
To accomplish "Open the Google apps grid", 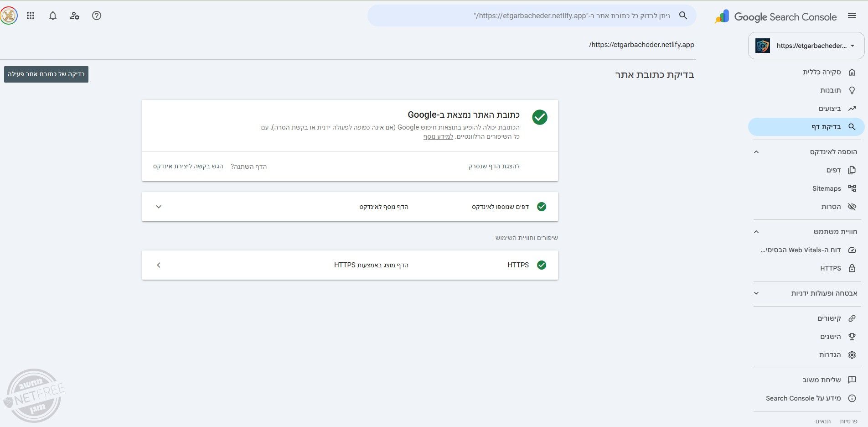I will tap(31, 16).
